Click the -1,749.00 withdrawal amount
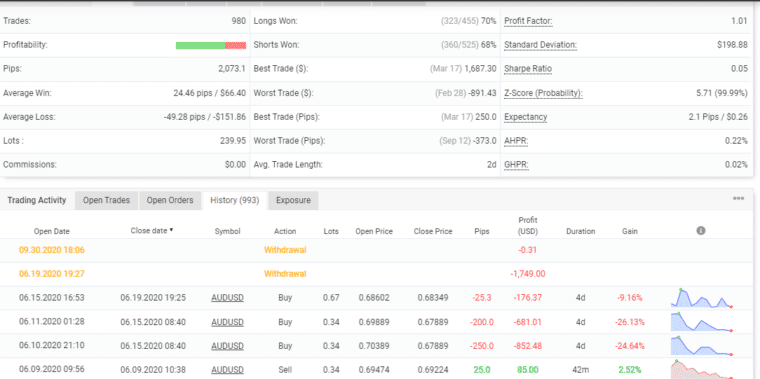Image resolution: width=760 pixels, height=379 pixels. (528, 274)
